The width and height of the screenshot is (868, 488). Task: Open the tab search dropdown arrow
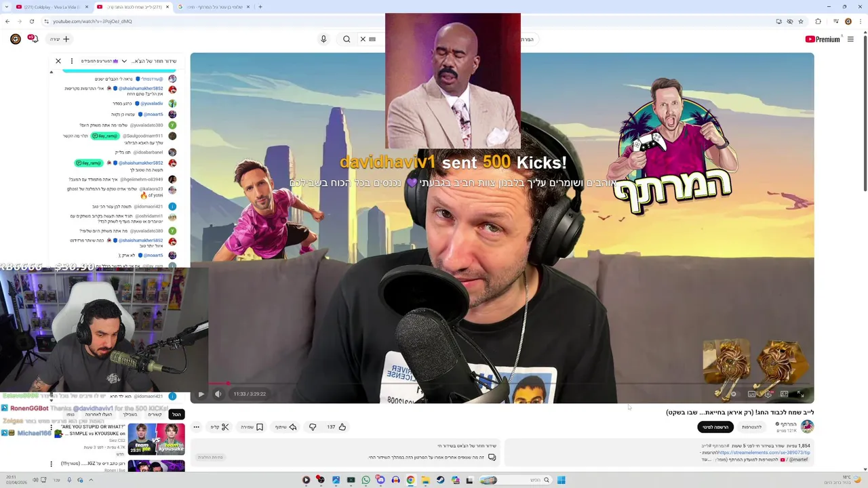click(x=5, y=7)
